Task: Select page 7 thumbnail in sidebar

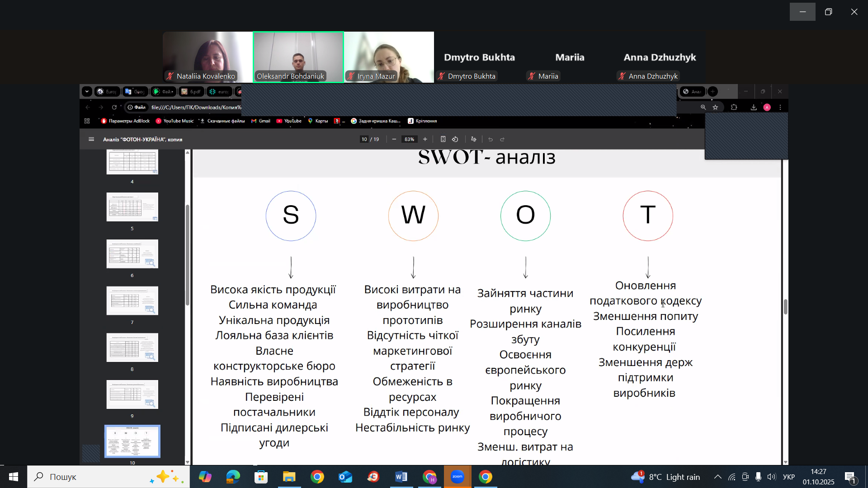Action: pyautogui.click(x=132, y=300)
